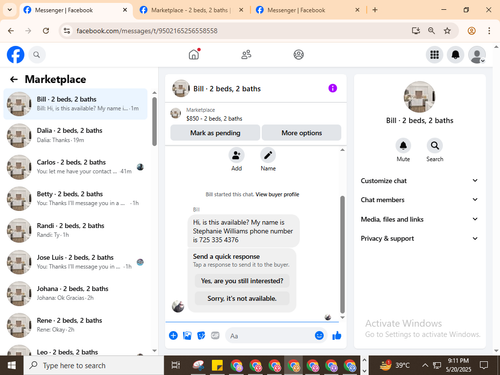Click the message thread vertical scrollbar
500x375 pixels.
(342, 254)
